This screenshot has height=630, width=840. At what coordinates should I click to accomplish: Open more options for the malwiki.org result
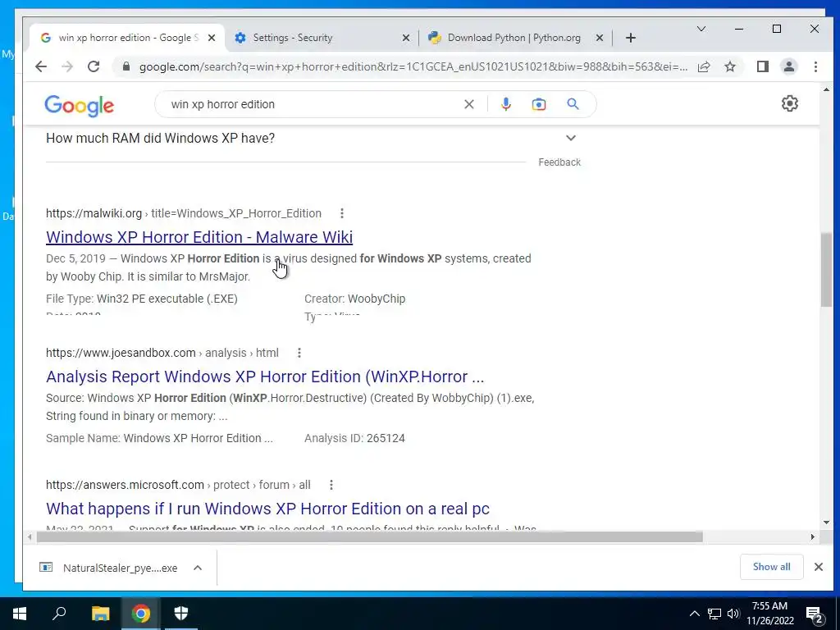342,213
